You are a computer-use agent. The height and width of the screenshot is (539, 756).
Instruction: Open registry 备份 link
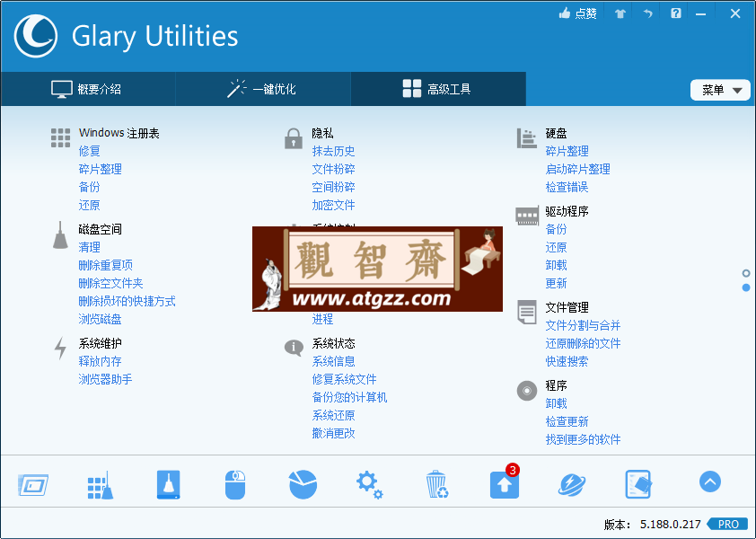(89, 187)
